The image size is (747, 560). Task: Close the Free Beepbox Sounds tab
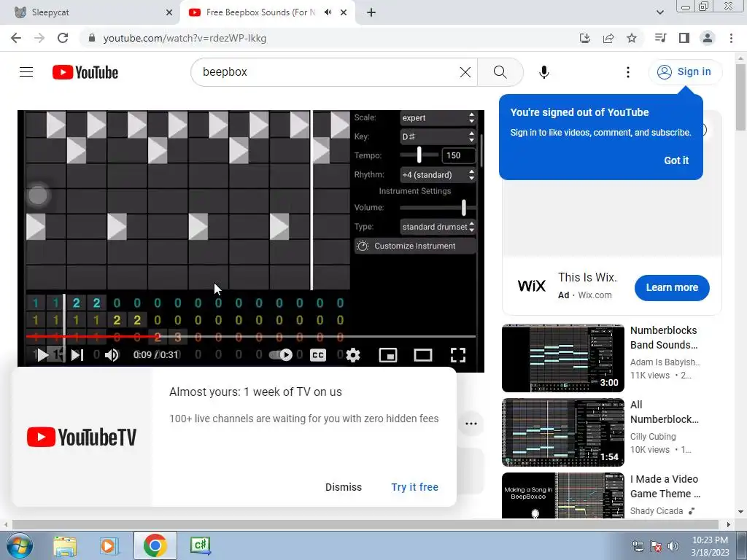(x=344, y=12)
